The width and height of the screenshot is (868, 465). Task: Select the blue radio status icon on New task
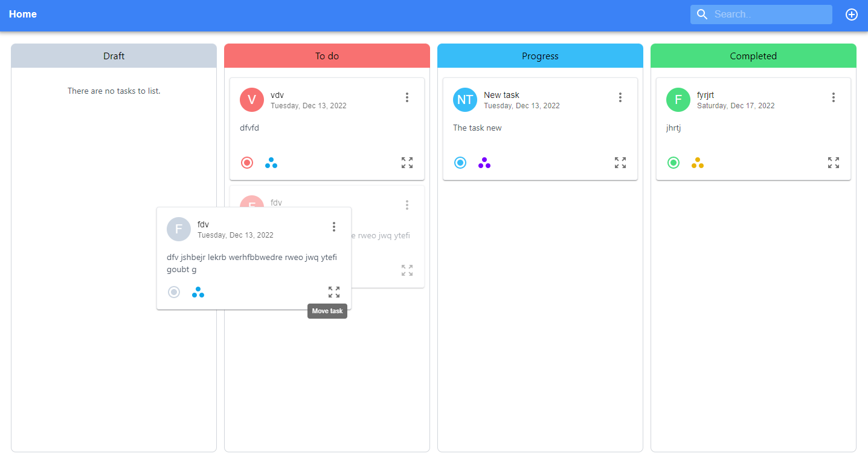460,162
